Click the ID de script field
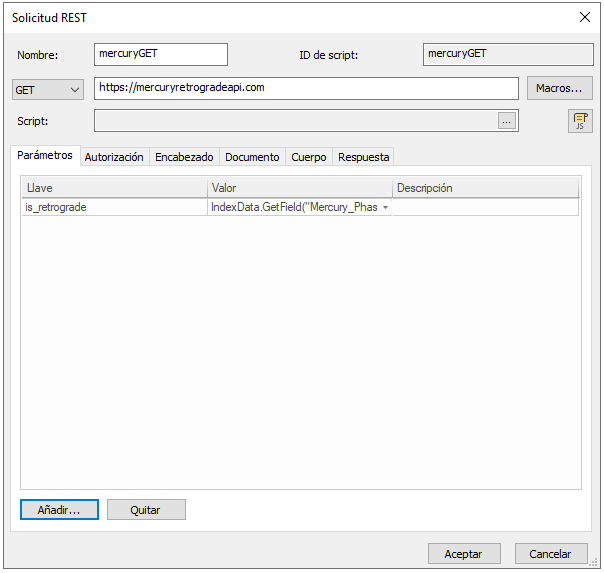The image size is (604, 573). (508, 54)
